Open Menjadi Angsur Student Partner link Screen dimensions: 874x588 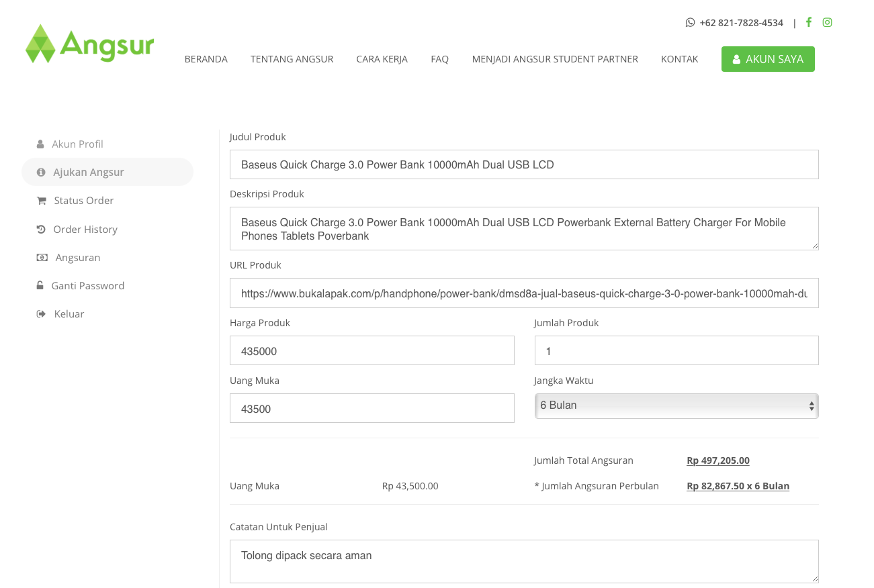pyautogui.click(x=555, y=59)
